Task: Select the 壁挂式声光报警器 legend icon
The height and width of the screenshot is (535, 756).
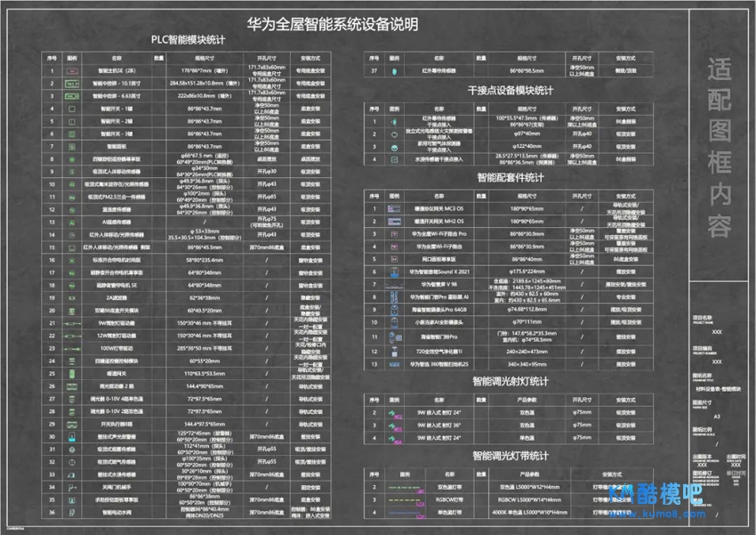Action: click(72, 437)
